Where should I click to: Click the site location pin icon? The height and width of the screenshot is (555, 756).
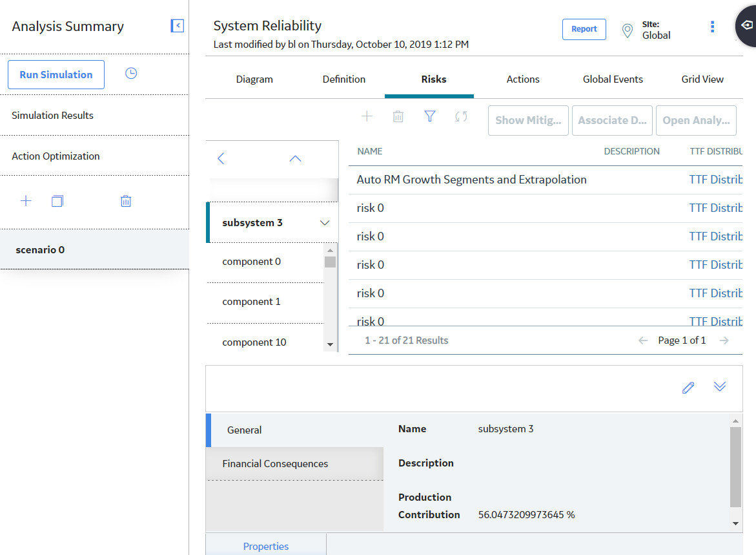[628, 30]
